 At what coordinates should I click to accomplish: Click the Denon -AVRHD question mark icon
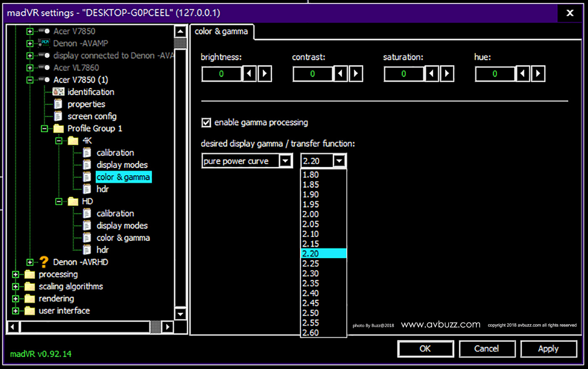(44, 262)
